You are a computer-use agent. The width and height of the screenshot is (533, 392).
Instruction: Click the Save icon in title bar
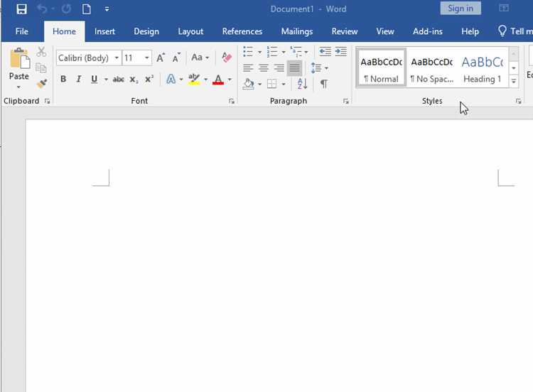(x=21, y=9)
